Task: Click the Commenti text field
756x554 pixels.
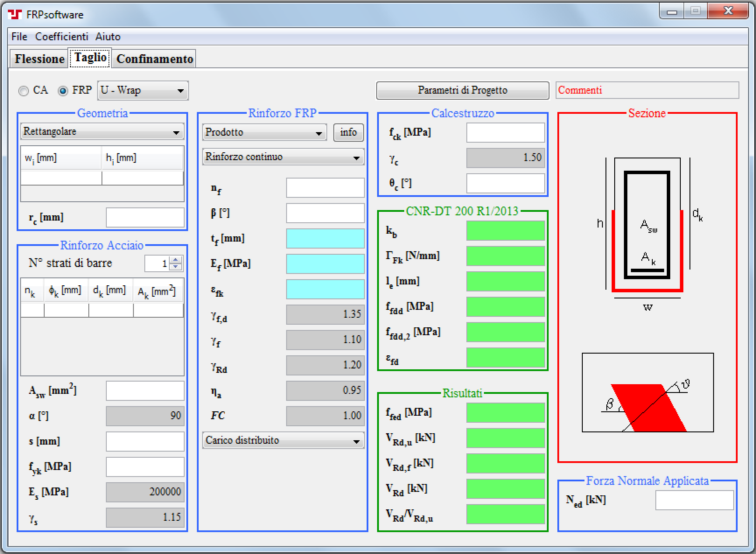Action: click(647, 90)
